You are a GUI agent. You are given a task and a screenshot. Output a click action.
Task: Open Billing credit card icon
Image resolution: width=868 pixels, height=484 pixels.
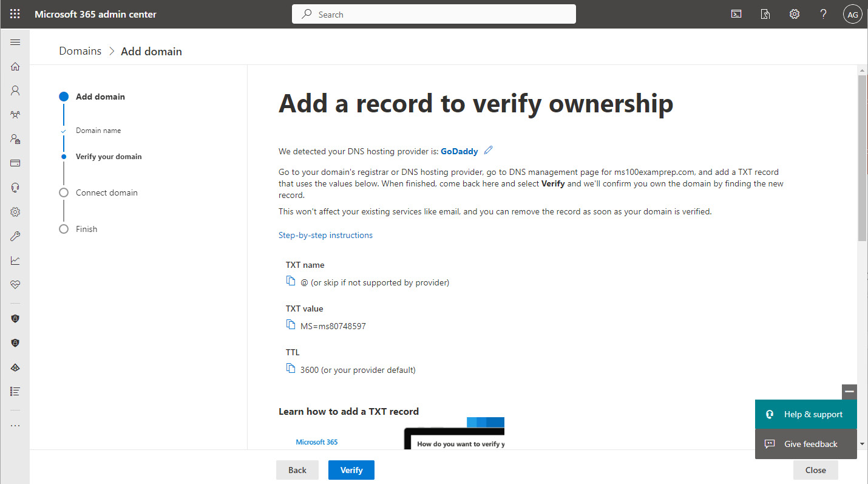pos(15,163)
